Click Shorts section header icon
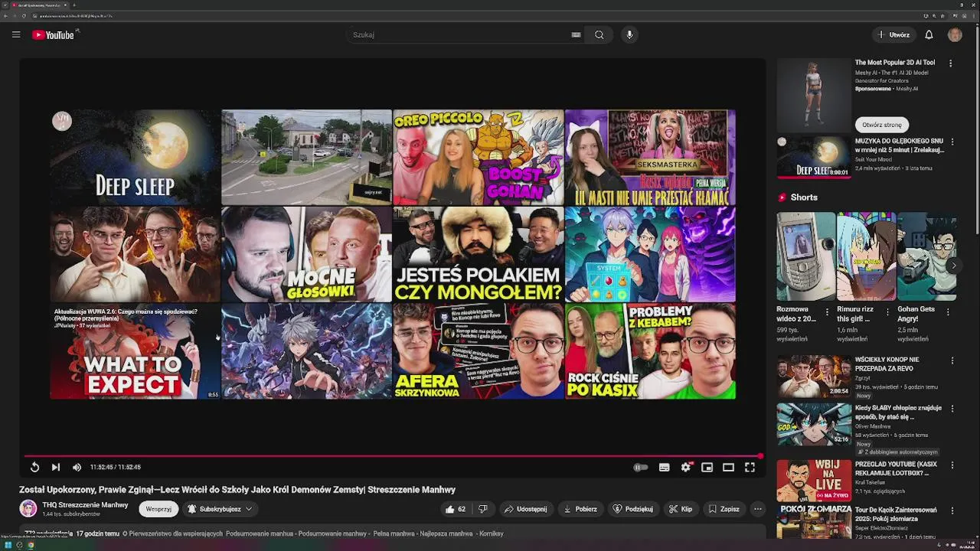 pyautogui.click(x=782, y=197)
